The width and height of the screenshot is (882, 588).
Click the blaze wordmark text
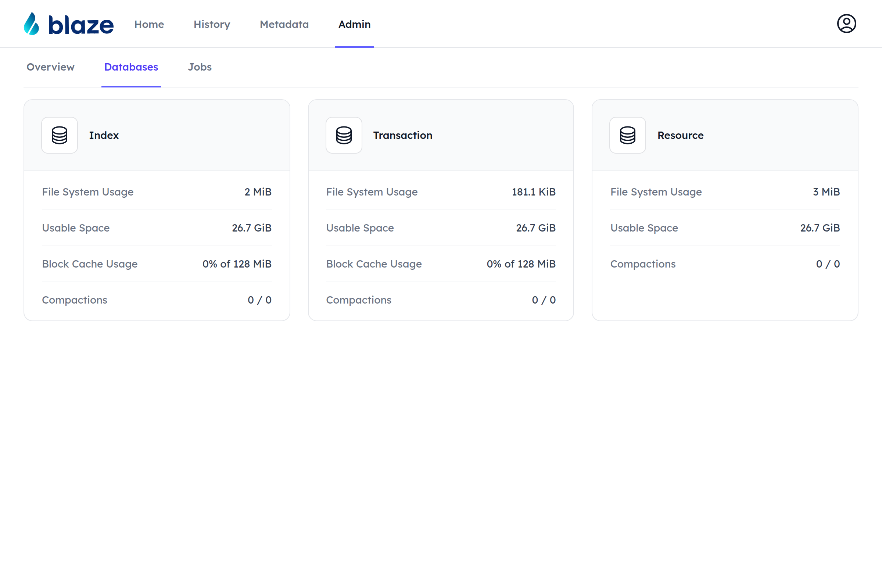[81, 25]
